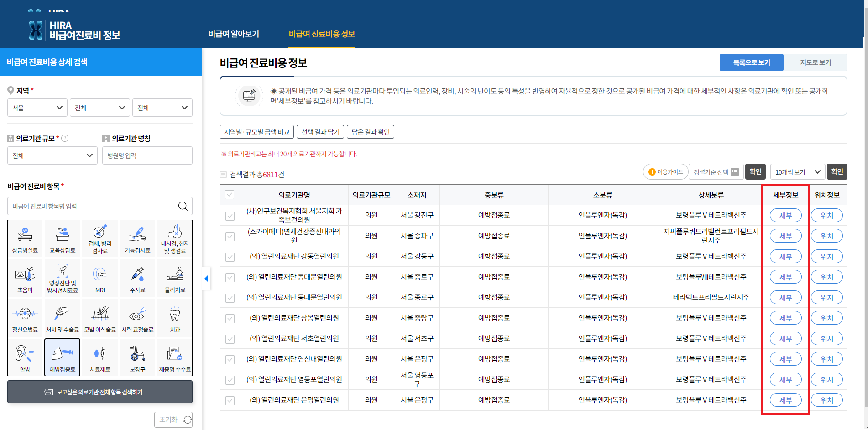Select the 시력 교정술료 eye icon

click(137, 319)
